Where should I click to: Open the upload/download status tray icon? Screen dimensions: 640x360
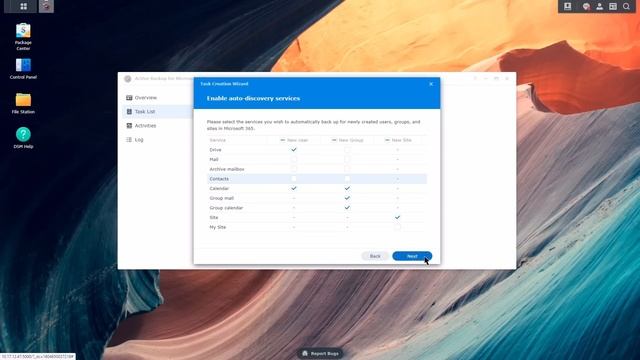(567, 6)
